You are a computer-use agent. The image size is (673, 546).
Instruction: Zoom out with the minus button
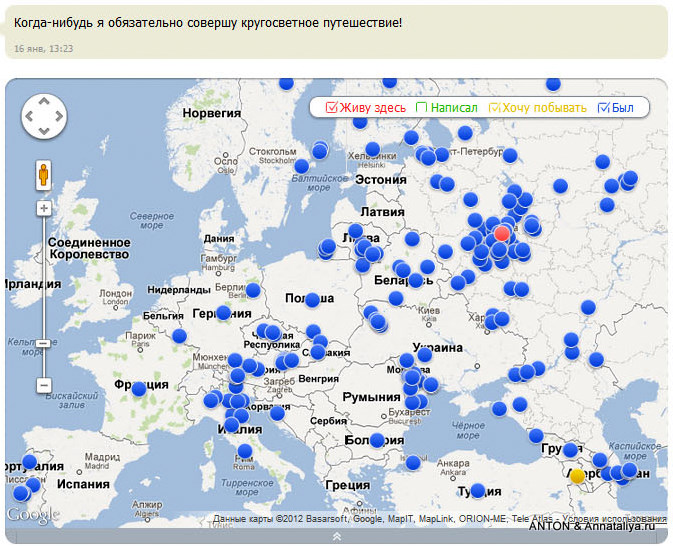(x=43, y=385)
